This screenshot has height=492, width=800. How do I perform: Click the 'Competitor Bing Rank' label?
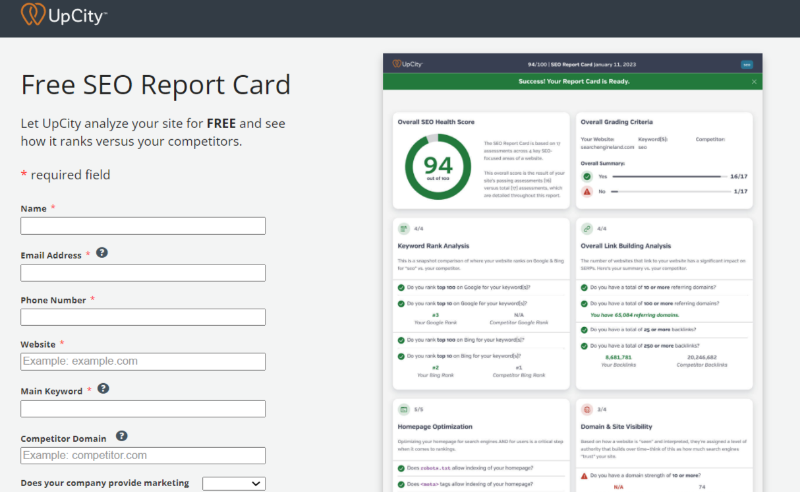click(519, 375)
